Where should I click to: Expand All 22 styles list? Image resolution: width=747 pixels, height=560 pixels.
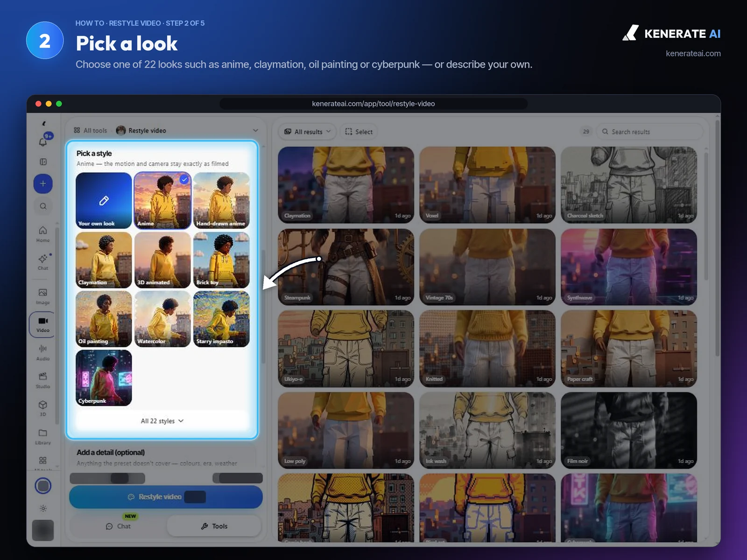(162, 421)
